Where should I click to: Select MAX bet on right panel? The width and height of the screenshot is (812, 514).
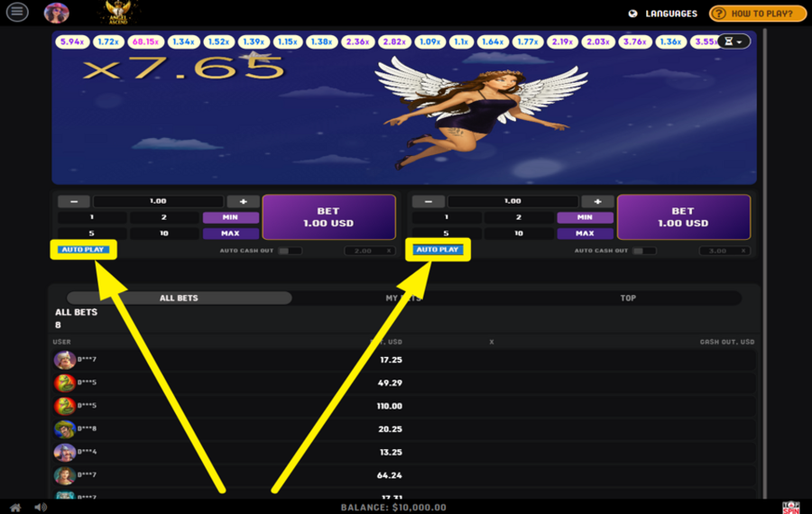585,234
